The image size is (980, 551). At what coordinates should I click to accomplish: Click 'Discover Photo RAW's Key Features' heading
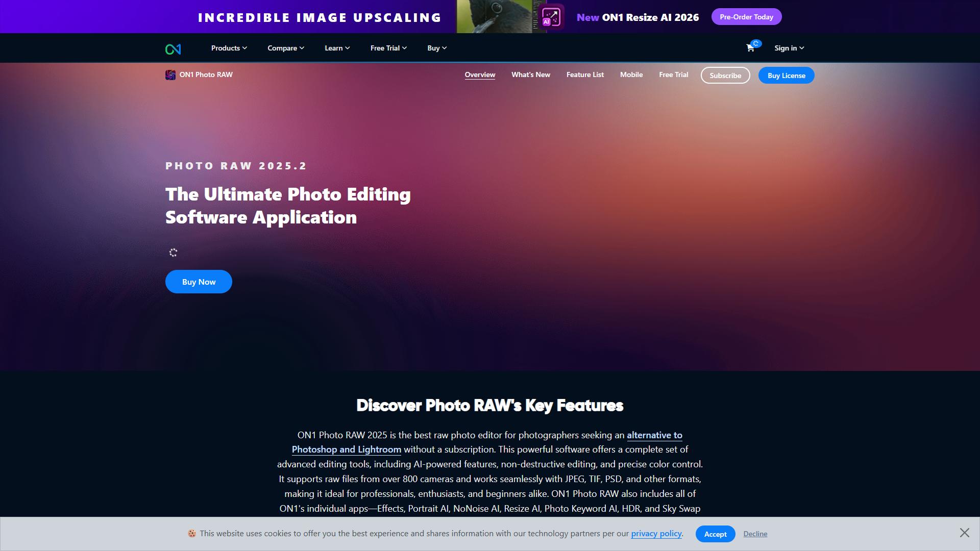point(490,405)
